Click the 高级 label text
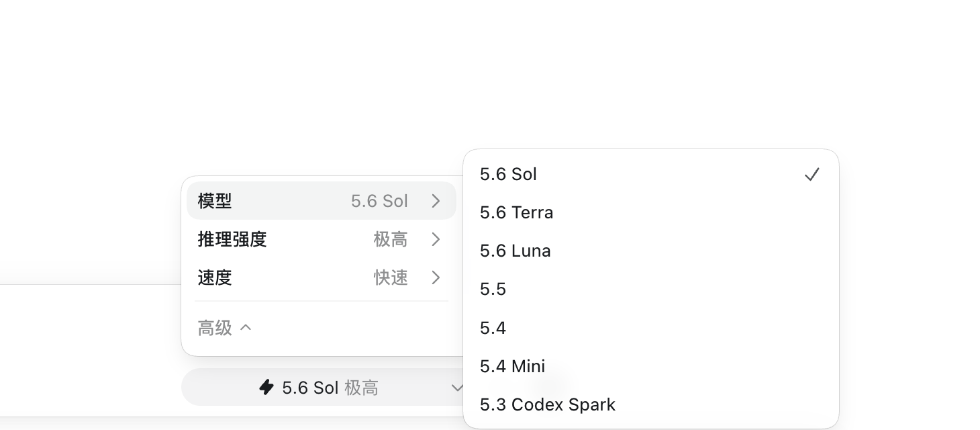The image size is (980, 430). tap(215, 328)
